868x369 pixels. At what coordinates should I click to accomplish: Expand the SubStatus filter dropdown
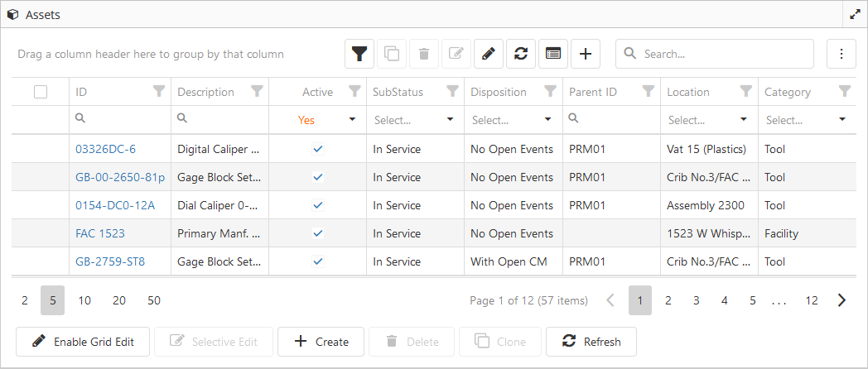(450, 120)
